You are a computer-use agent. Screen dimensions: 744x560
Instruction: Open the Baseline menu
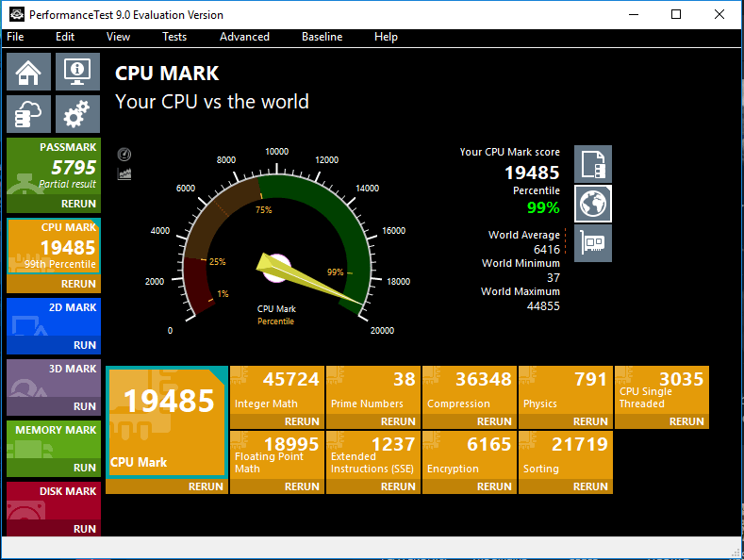tap(322, 37)
